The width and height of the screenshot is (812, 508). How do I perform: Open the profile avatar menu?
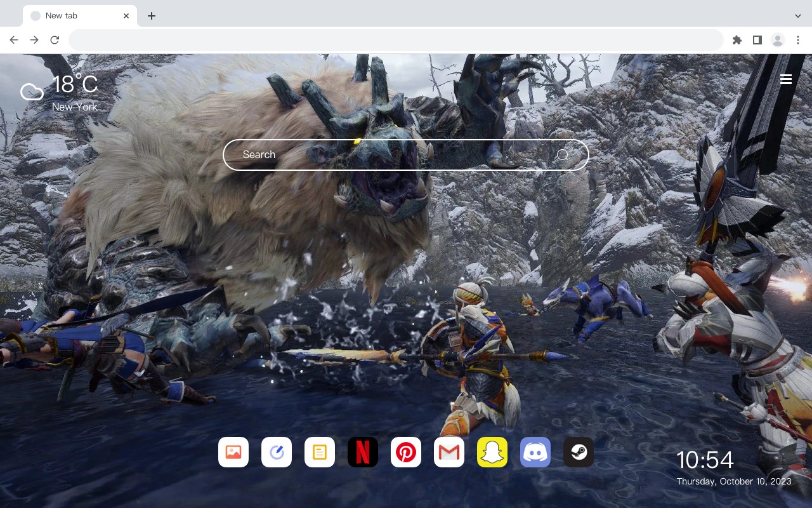pos(778,40)
